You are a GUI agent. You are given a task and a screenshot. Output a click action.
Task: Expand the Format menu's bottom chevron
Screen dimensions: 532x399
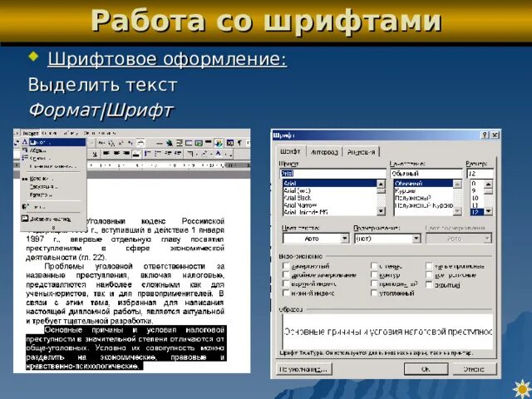point(53,228)
